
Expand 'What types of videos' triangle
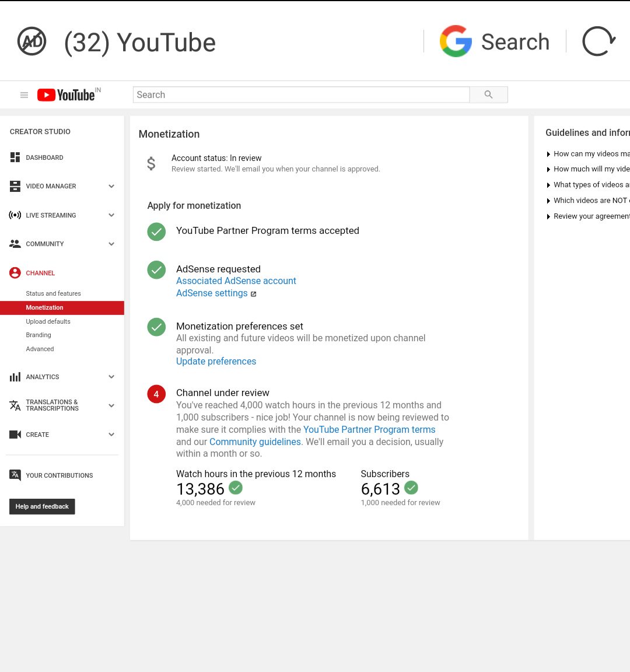[x=548, y=185]
